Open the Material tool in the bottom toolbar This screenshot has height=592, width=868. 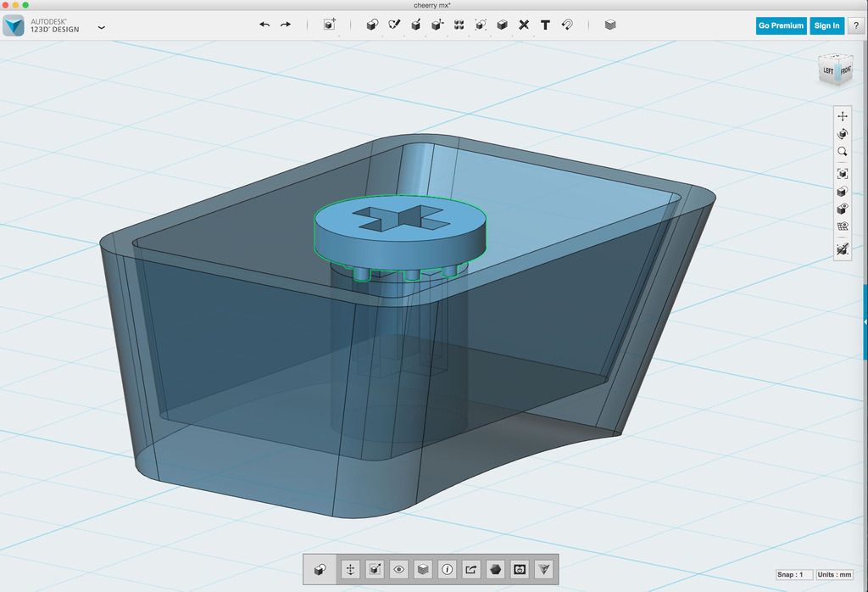pyautogui.click(x=423, y=569)
